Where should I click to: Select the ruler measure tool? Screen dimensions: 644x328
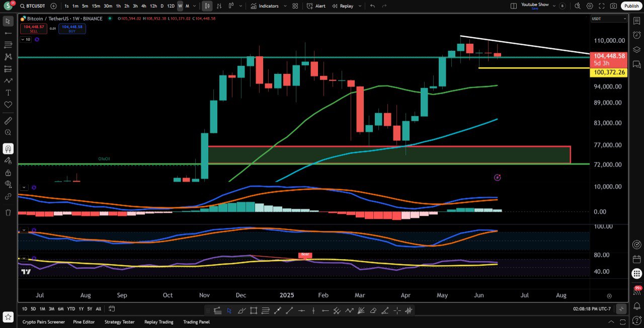click(8, 121)
